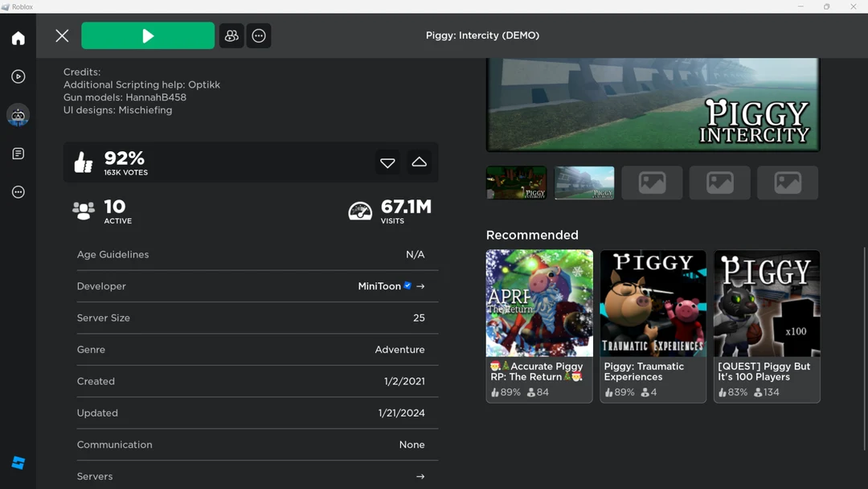
Task: Open the Avatar icon in sidebar
Action: point(18,115)
